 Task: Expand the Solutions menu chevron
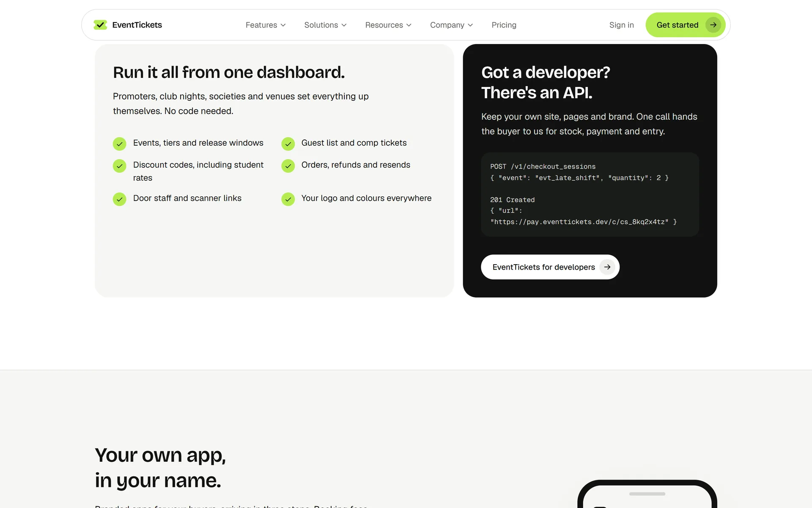(344, 25)
